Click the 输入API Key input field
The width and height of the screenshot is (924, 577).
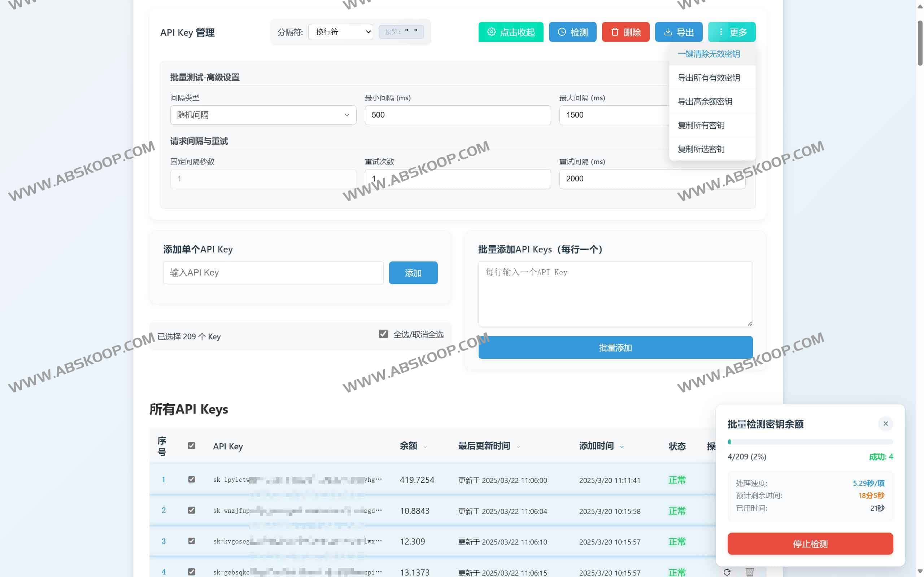click(273, 273)
